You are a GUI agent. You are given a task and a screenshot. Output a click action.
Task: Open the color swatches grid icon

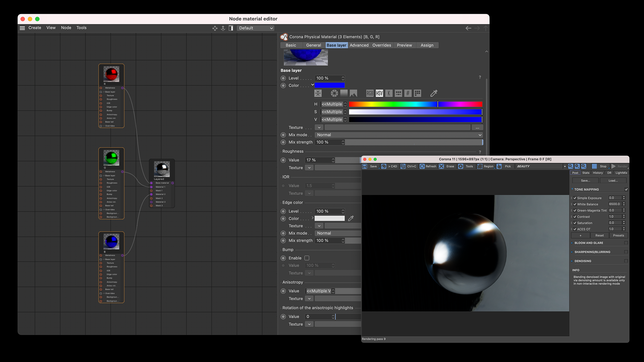point(418,93)
